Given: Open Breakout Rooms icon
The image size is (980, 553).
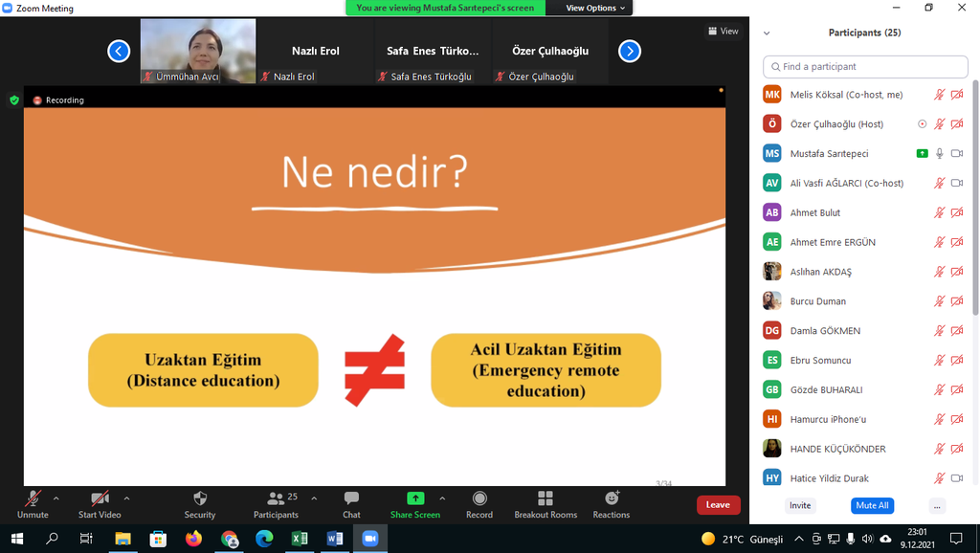Looking at the screenshot, I should pos(545,499).
